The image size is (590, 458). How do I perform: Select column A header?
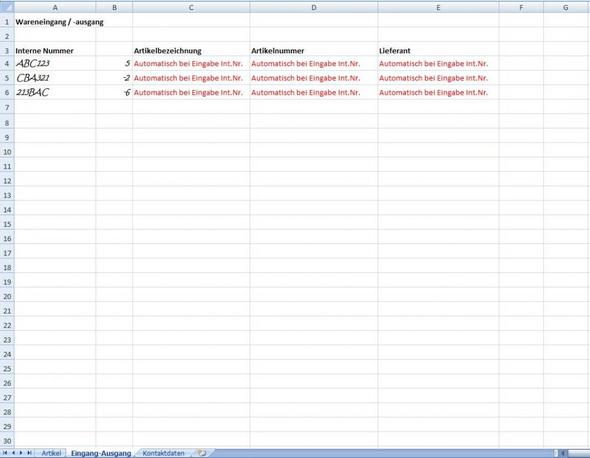tap(55, 8)
